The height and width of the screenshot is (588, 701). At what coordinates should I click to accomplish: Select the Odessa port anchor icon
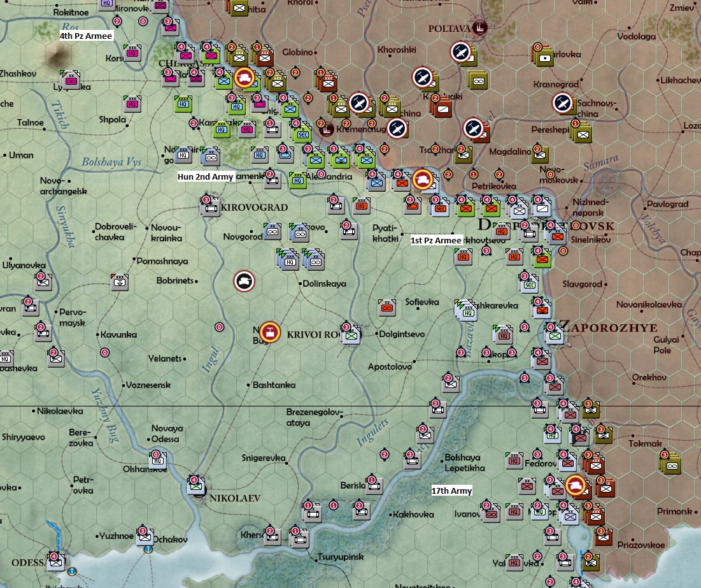tap(71, 571)
